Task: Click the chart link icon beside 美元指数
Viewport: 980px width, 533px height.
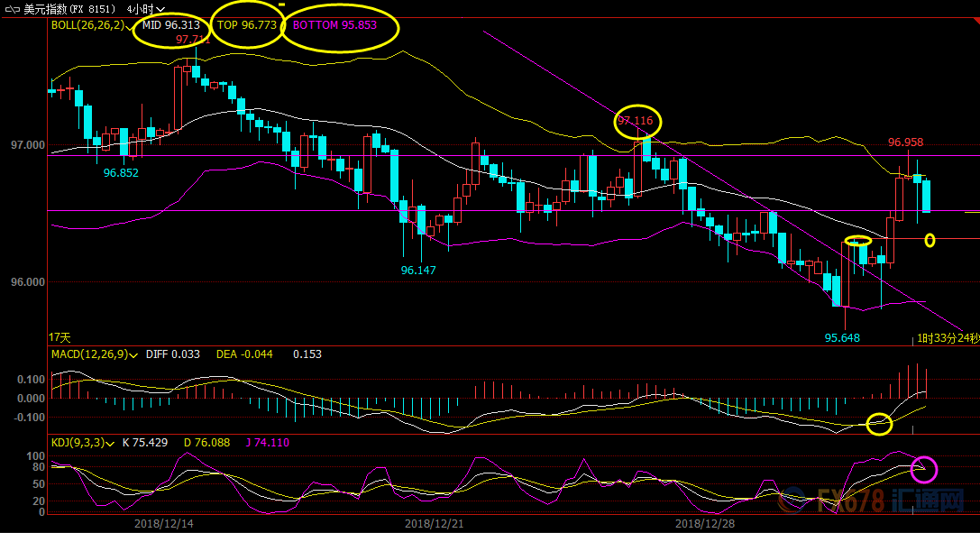Action: (x=12, y=9)
